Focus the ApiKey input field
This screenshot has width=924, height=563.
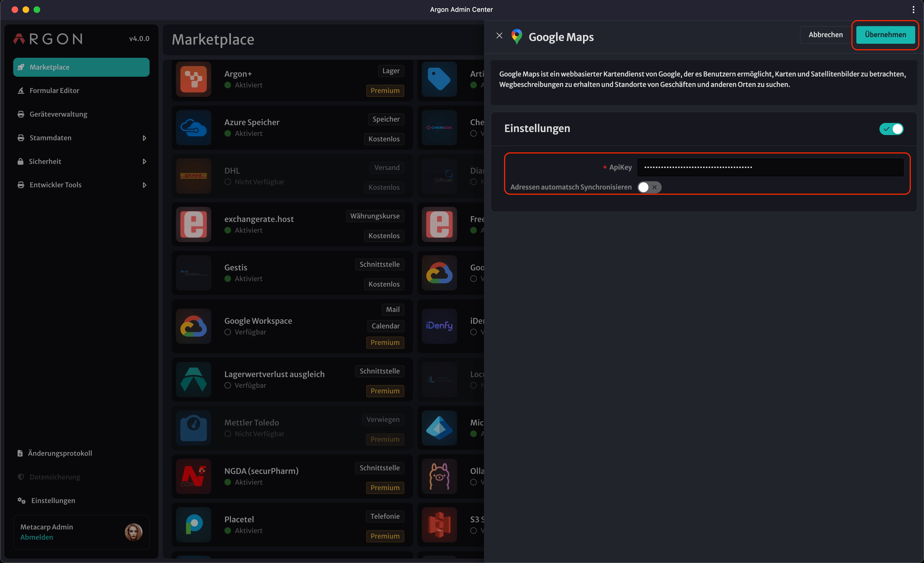pos(770,167)
